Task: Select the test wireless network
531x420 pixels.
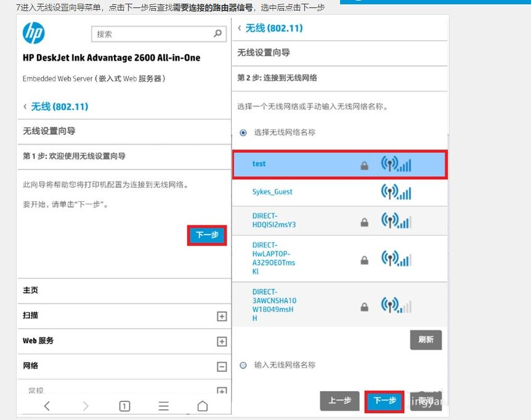Action: pyautogui.click(x=340, y=164)
